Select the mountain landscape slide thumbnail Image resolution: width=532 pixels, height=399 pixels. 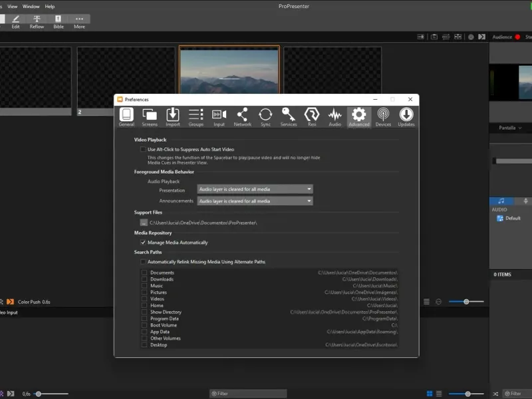(229, 70)
